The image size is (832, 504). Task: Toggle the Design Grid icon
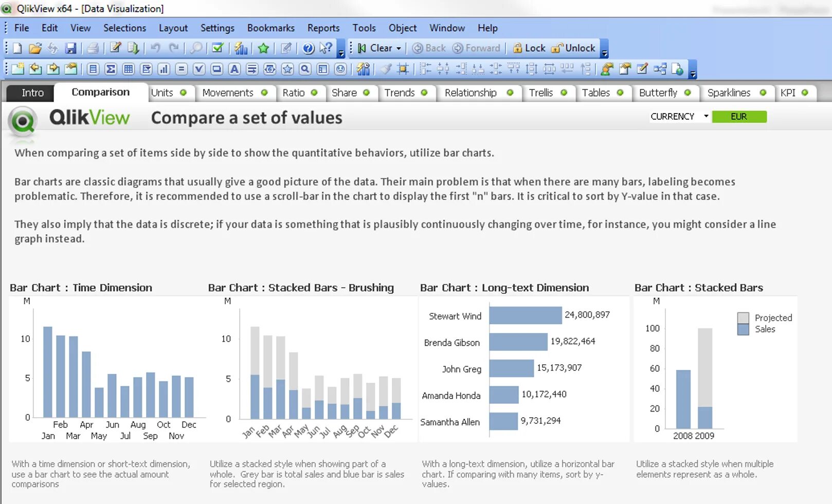[403, 69]
